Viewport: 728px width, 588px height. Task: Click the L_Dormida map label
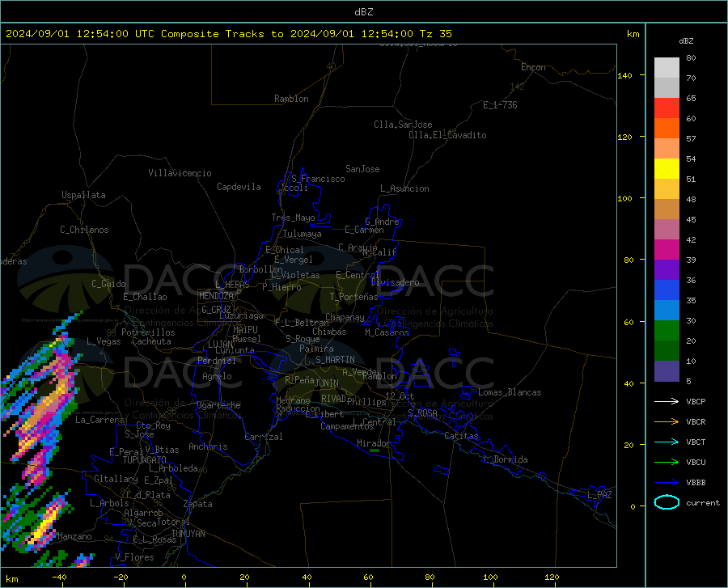tap(505, 459)
